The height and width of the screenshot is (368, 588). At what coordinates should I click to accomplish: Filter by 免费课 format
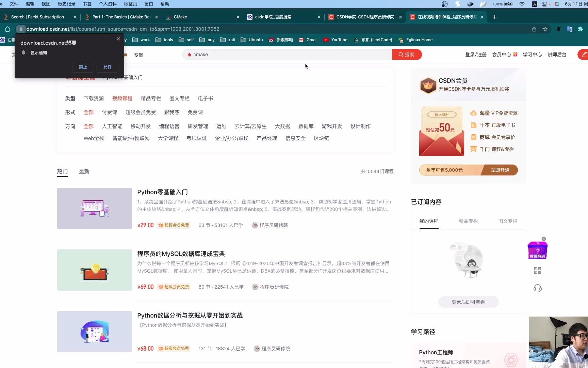195,112
